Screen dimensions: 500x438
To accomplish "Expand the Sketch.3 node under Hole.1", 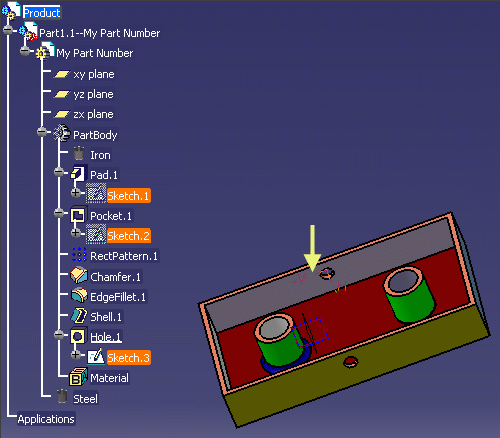I will pos(76,355).
